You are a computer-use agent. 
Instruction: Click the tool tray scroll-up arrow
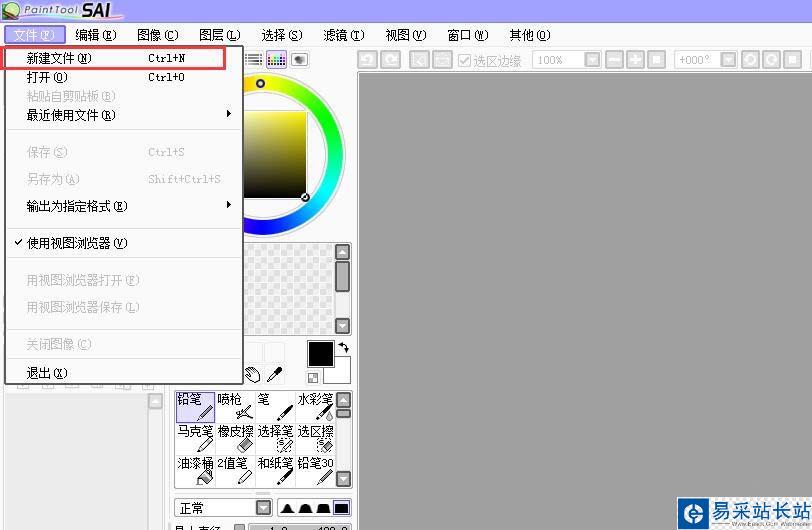(343, 399)
